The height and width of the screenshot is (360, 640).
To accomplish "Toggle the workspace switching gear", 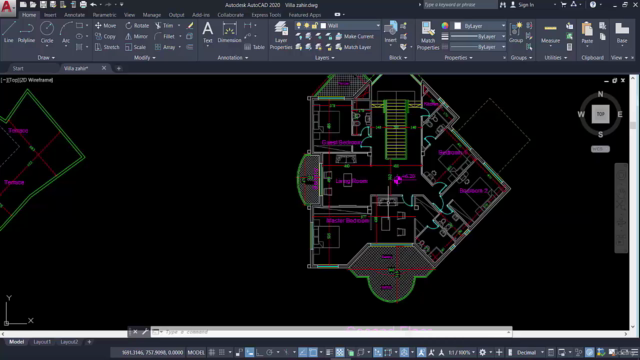I will coord(483,352).
